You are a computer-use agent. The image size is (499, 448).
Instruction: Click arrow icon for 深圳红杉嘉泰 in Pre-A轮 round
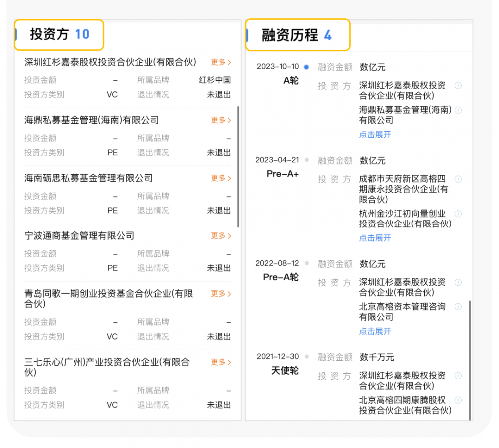click(x=458, y=282)
